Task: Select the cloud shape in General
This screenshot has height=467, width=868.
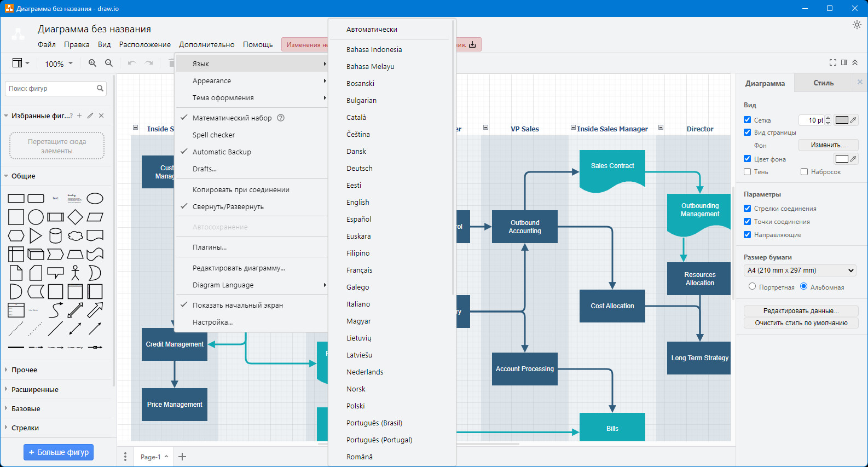Action: click(x=75, y=235)
